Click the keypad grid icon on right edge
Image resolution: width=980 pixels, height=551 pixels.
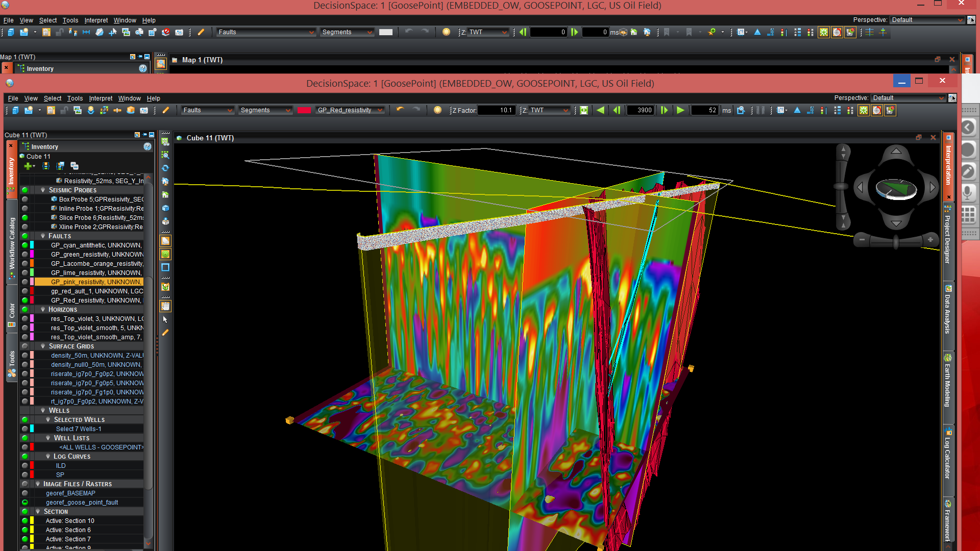tap(968, 214)
